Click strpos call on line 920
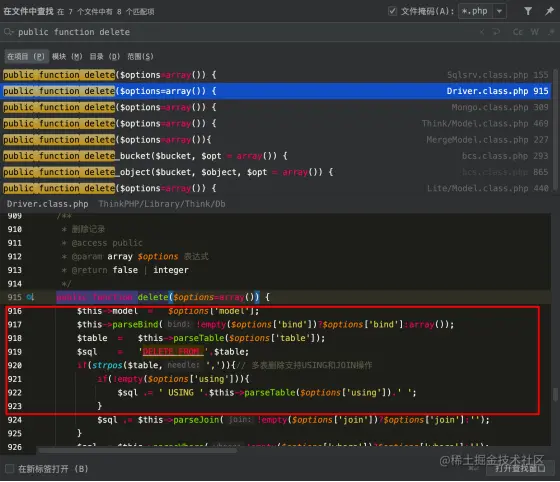This screenshot has height=482, width=560. coord(107,365)
